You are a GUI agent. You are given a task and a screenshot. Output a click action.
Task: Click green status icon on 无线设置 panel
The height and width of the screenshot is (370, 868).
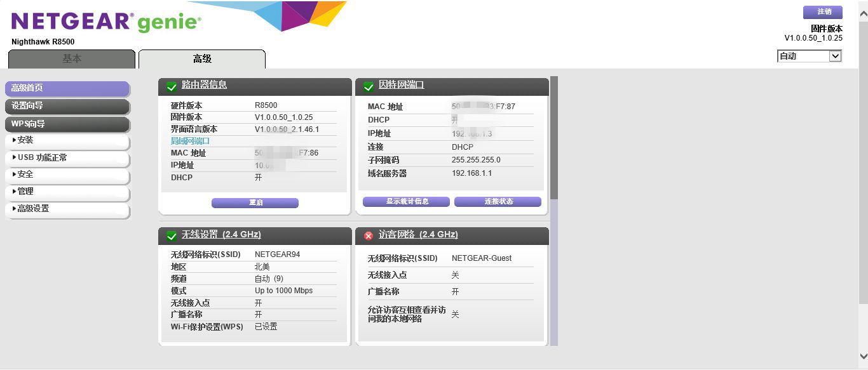(172, 235)
